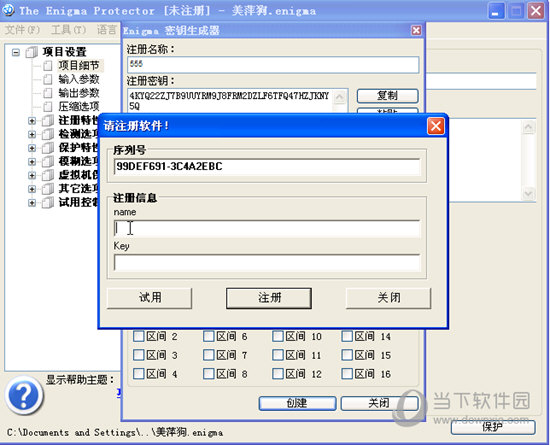Click the folder icon beside 其它选项
The width and height of the screenshot is (550, 445).
tap(47, 189)
